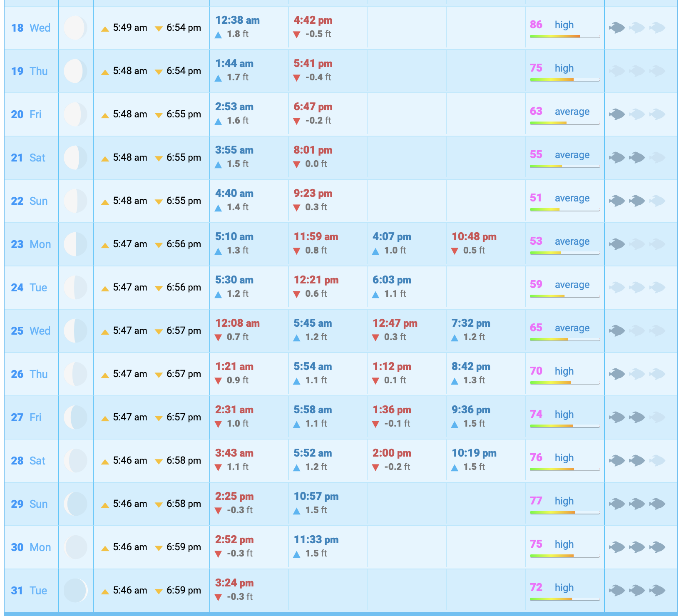
Task: Click the 63 average coefficient label
Action: [572, 112]
